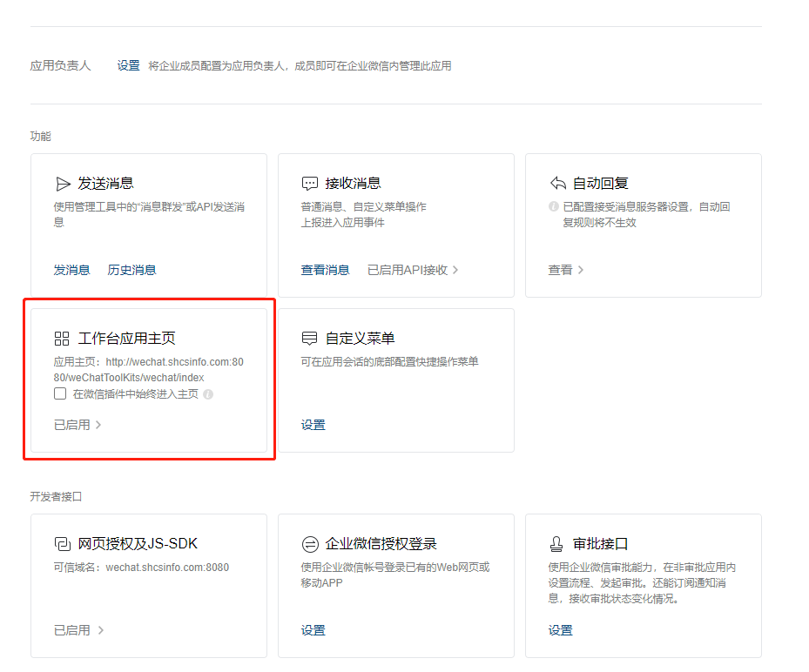This screenshot has height=672, width=809.
Task: Click the 设置 link for 应用负责人
Action: pos(129,66)
